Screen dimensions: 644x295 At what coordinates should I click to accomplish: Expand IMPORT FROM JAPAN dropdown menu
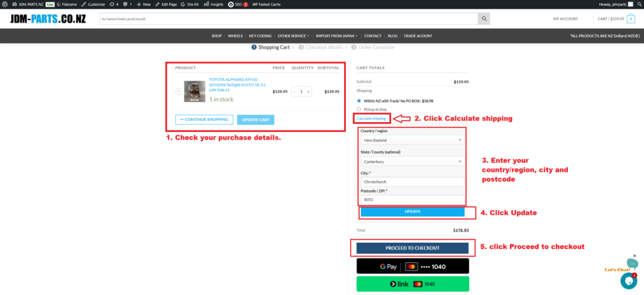tap(337, 36)
